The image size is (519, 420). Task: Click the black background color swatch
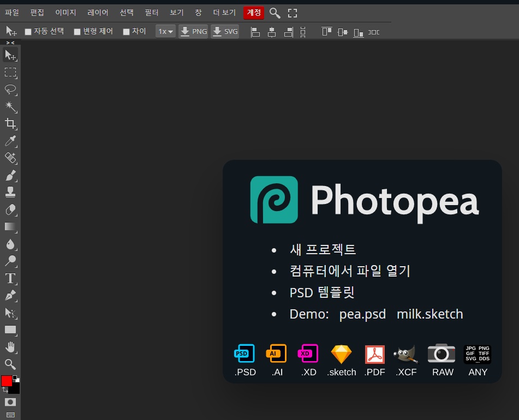15,389
